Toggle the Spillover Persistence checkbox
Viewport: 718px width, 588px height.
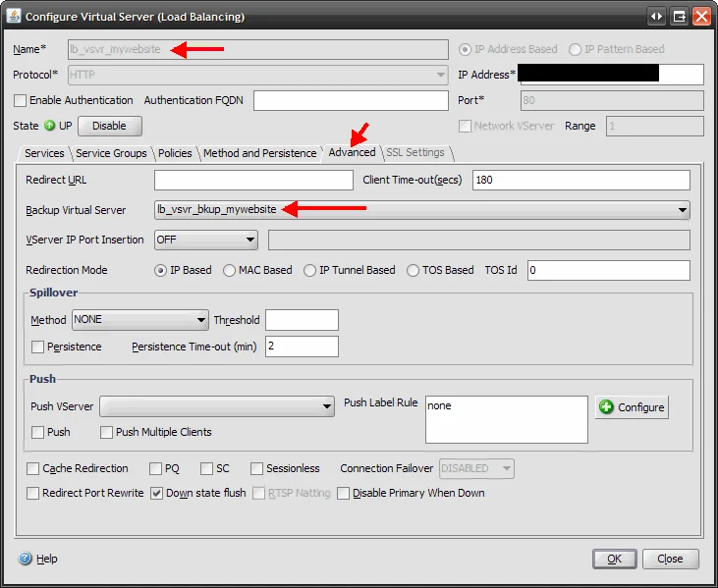[x=37, y=347]
